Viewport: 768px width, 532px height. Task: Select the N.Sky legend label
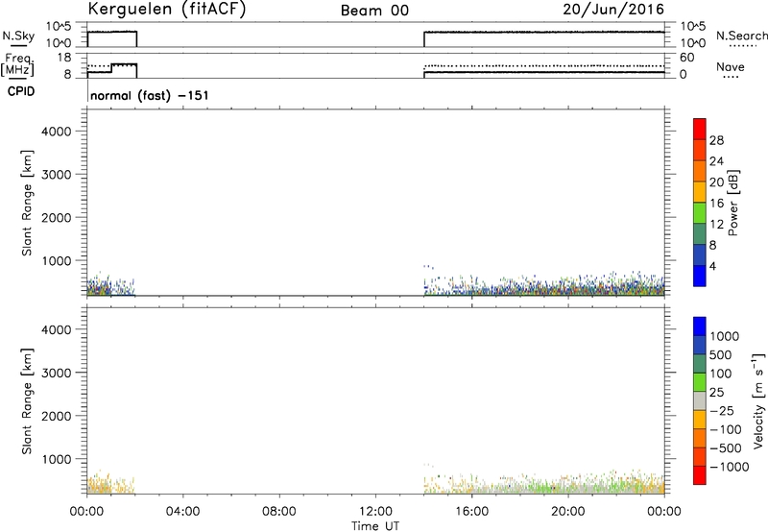(18, 36)
